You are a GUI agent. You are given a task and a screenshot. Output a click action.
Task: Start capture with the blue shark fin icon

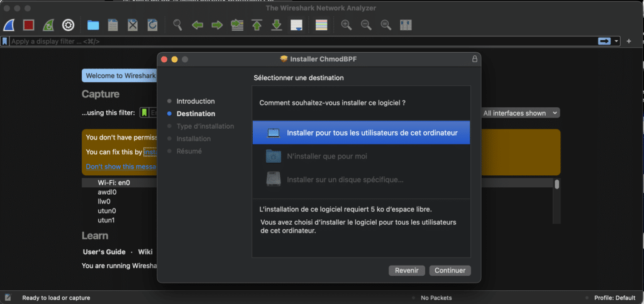[x=9, y=25]
